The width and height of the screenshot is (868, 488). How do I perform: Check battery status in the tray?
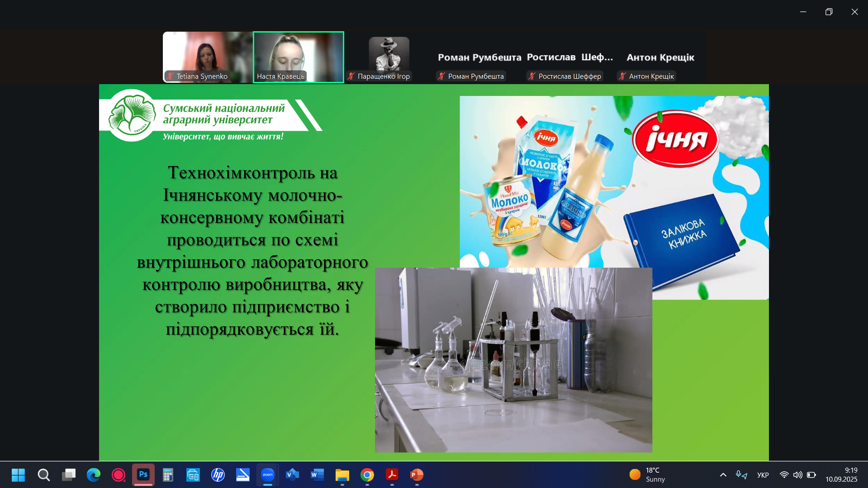[x=811, y=475]
